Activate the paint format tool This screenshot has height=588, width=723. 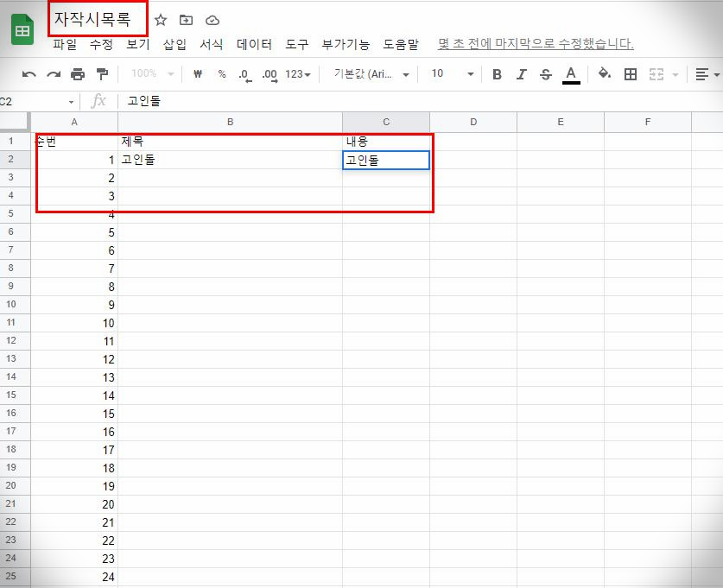click(102, 73)
